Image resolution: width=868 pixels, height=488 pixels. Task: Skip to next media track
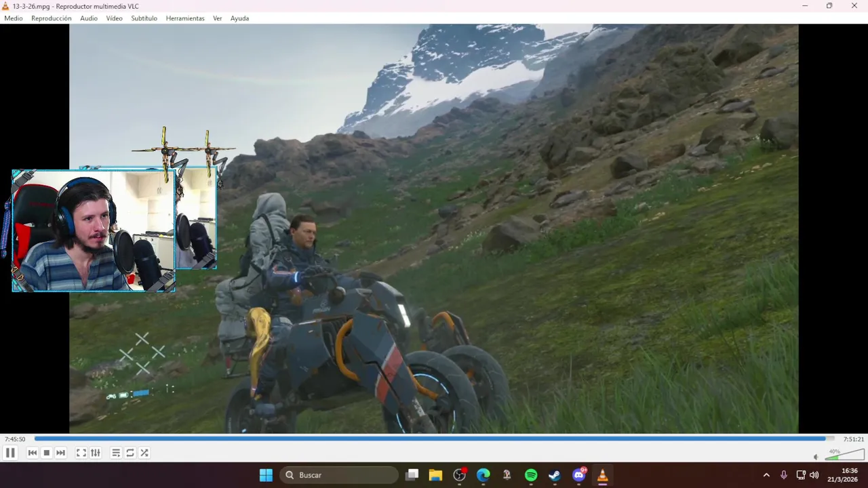pos(61,453)
